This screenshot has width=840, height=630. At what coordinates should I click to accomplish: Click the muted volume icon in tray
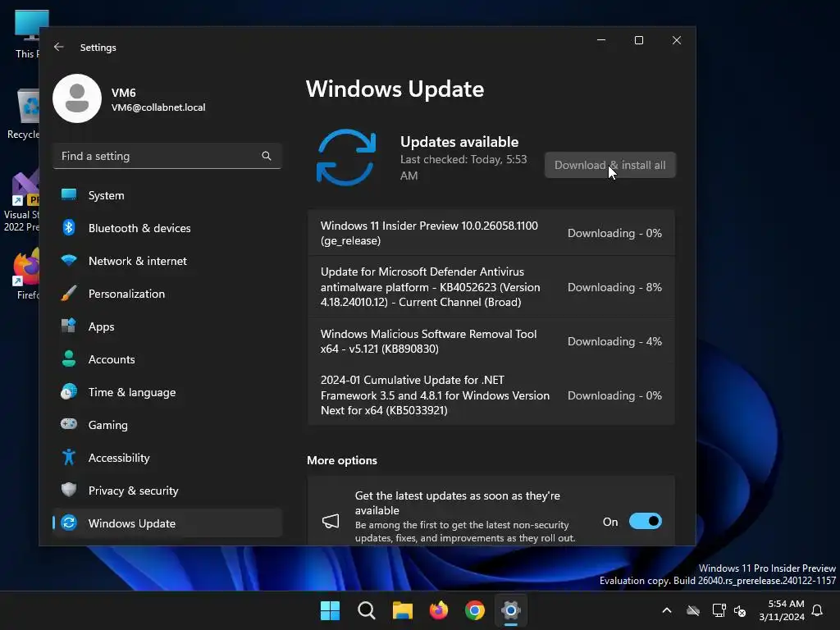click(x=740, y=610)
